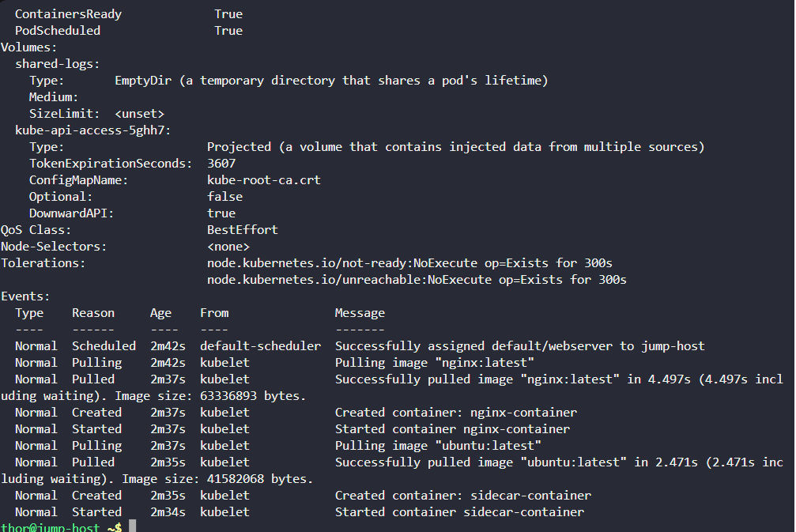Click the 'shared-logs:' volume name

click(x=58, y=64)
